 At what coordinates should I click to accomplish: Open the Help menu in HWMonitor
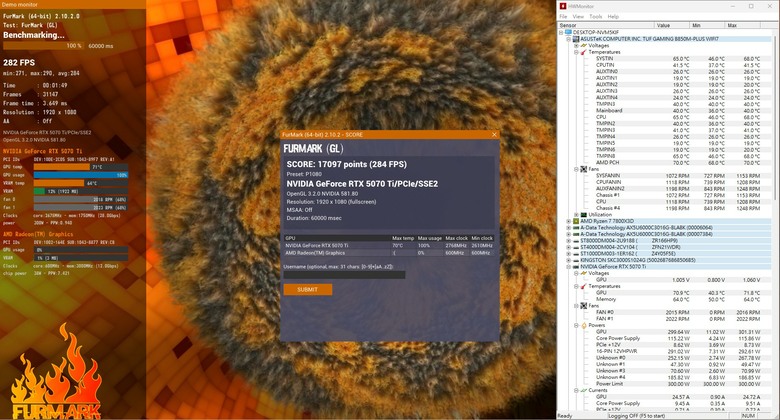click(x=613, y=16)
